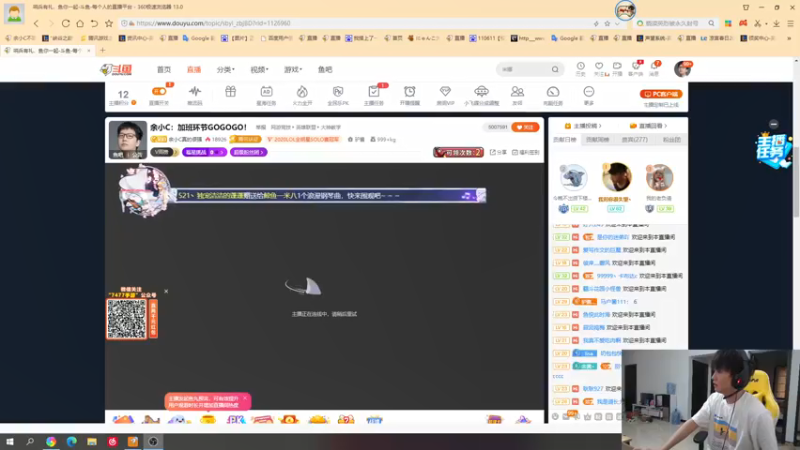The image size is (800, 450).
Task: Click the streamer avatar 余小C
Action: click(128, 140)
